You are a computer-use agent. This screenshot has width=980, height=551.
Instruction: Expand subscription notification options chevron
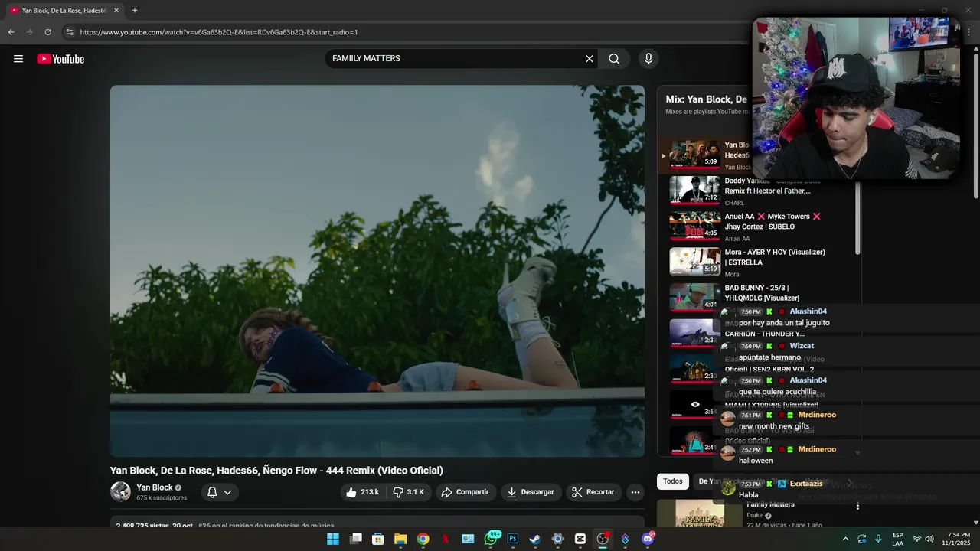coord(227,492)
